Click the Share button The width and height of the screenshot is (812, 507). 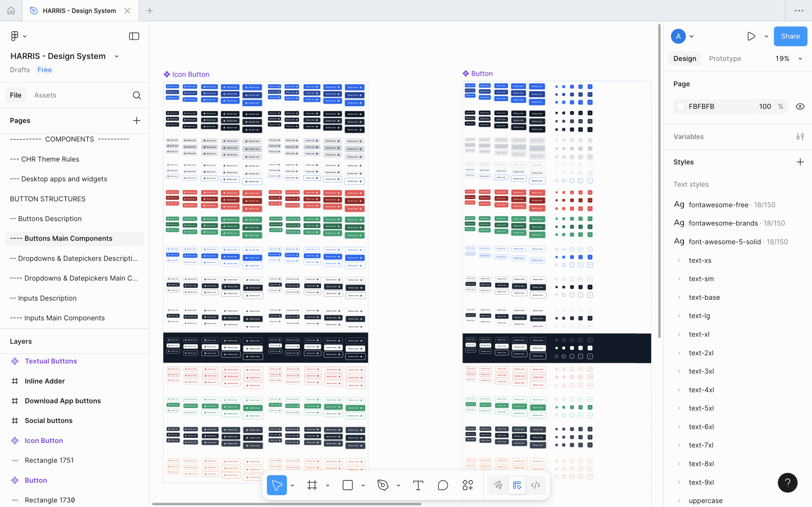coord(790,36)
